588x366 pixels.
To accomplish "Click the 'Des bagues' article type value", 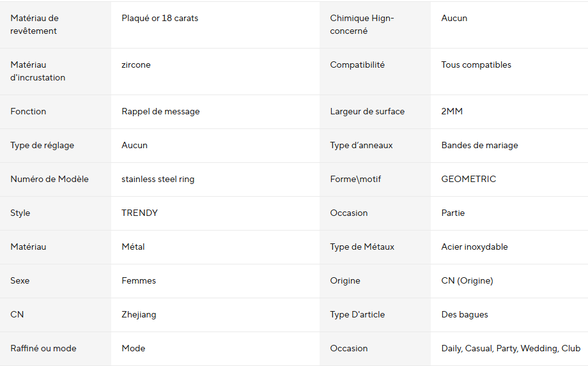I will pos(465,314).
